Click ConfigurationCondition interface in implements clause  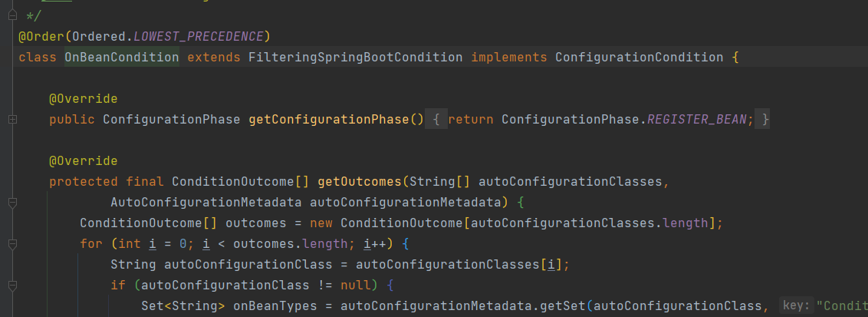point(639,58)
